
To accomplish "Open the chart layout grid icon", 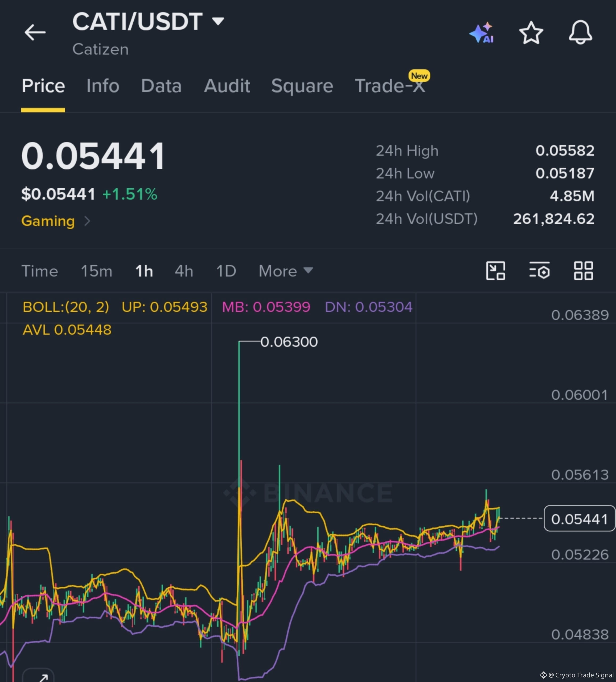I will click(x=584, y=271).
